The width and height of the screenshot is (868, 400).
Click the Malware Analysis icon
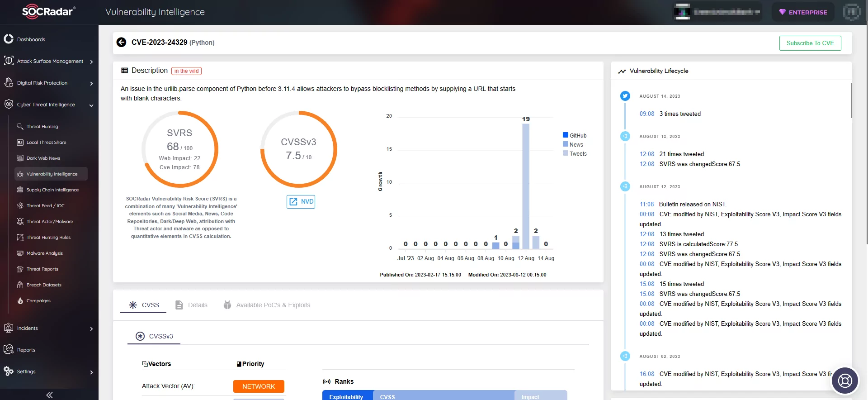(x=20, y=253)
